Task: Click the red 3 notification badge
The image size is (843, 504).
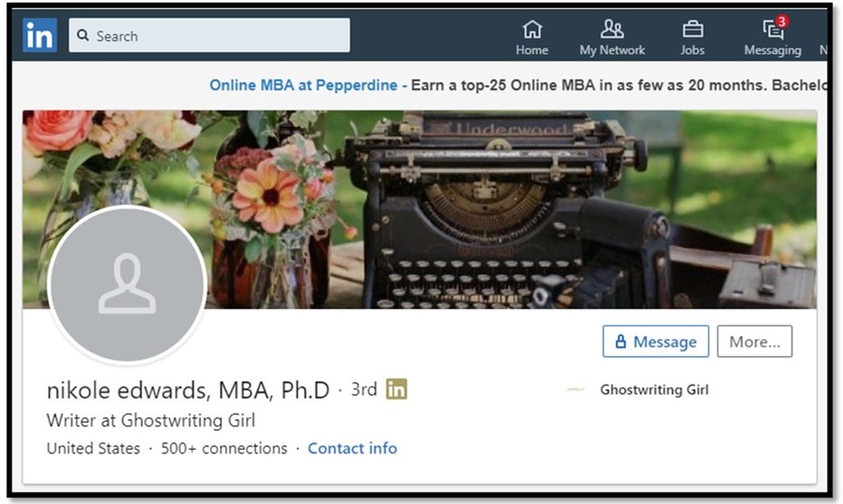Action: click(782, 21)
